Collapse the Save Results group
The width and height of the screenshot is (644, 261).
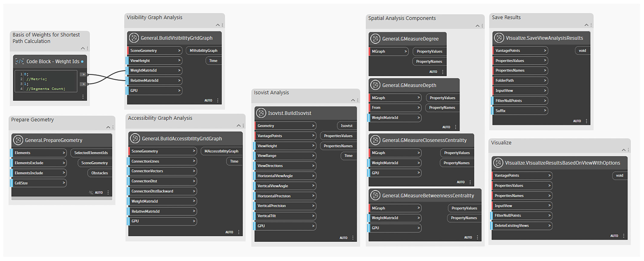[x=586, y=25]
